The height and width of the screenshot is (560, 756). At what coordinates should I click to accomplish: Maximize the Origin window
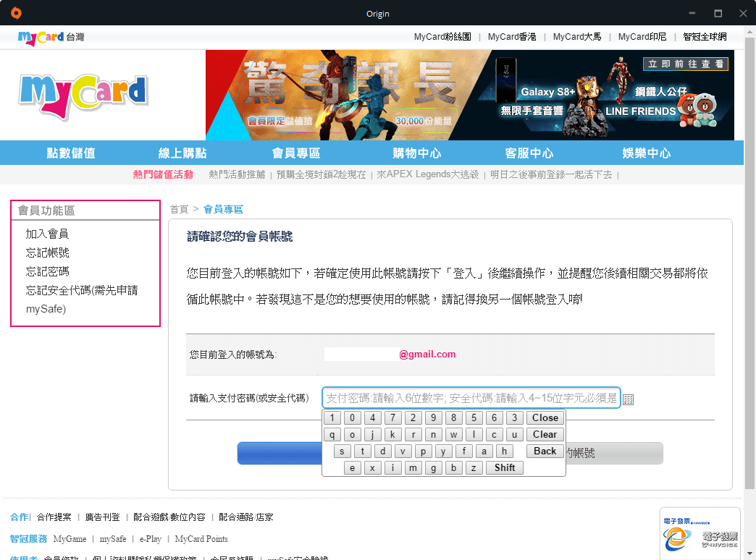pyautogui.click(x=718, y=13)
